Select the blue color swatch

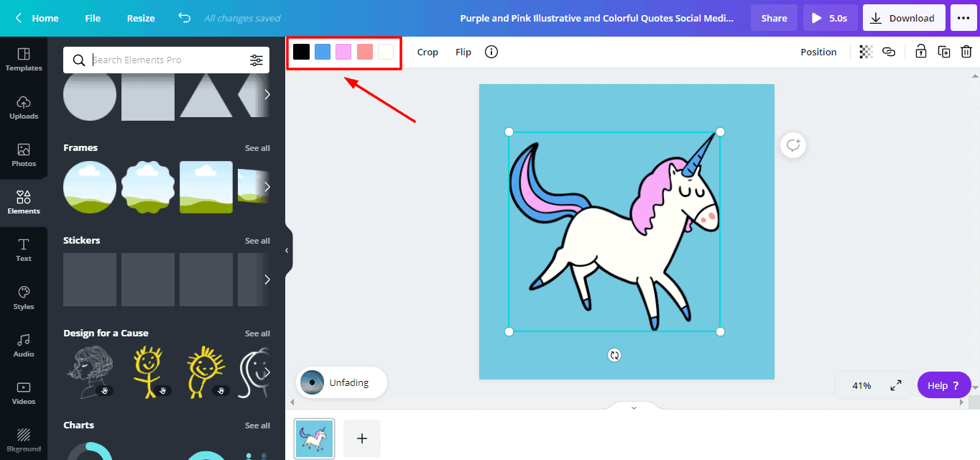[323, 52]
